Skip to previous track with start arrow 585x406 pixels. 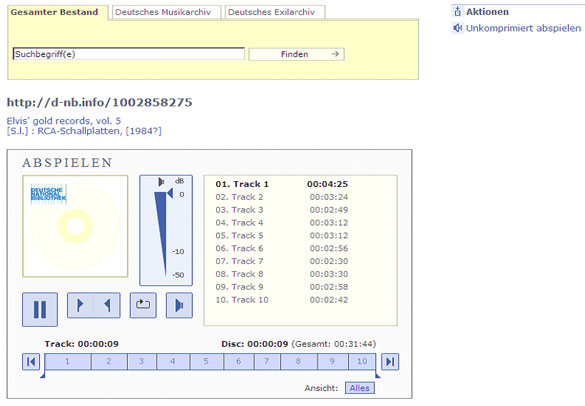[31, 362]
